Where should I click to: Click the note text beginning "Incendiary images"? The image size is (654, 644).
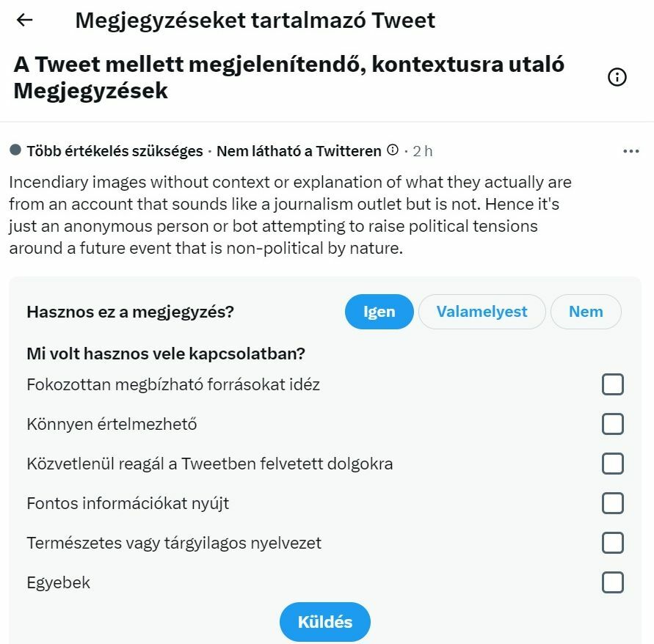pyautogui.click(x=290, y=215)
